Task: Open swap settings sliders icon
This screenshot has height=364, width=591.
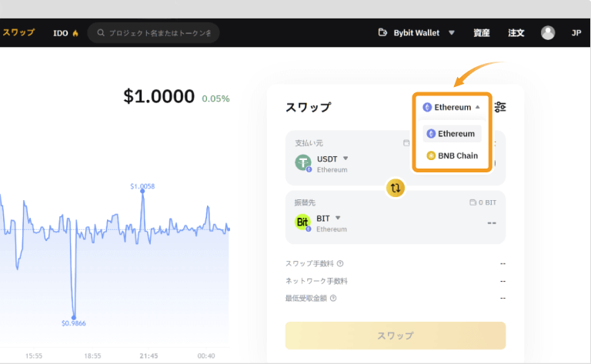Action: [500, 108]
